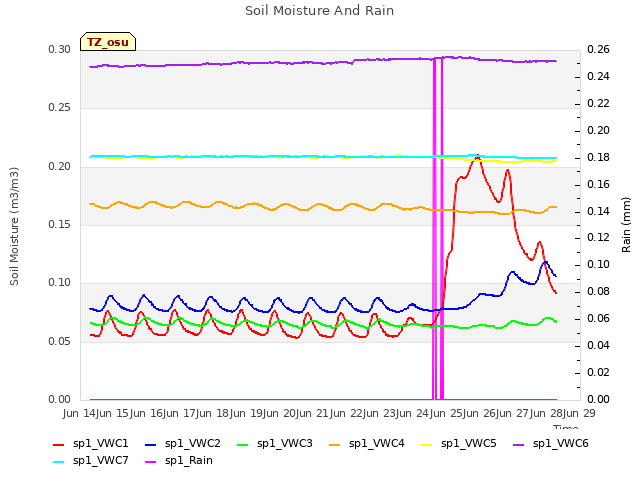Click the Soil Moisture (m3/m3) axis label
Screen dimensions: 640x480
[14, 226]
